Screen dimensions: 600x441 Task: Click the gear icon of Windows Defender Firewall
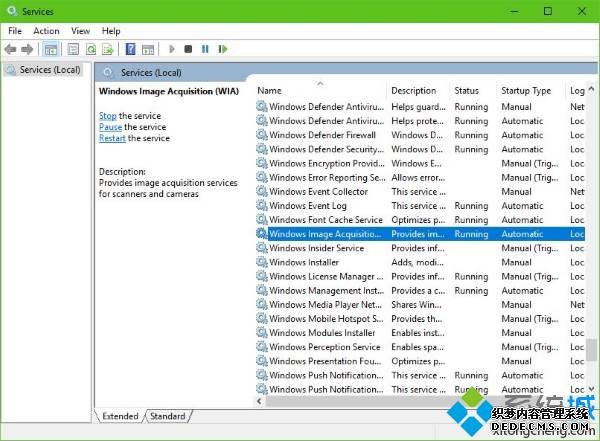pyautogui.click(x=262, y=135)
